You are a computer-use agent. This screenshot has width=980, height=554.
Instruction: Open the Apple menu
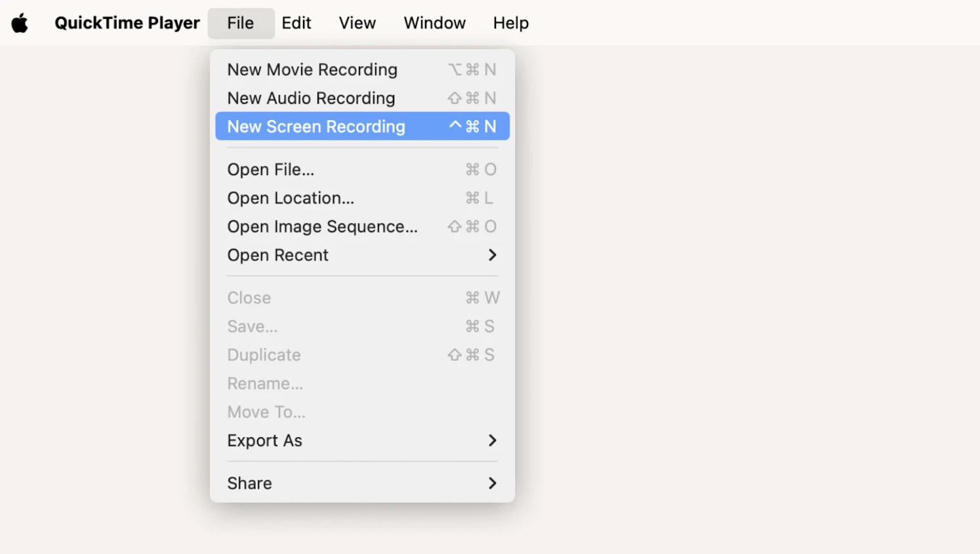click(20, 22)
